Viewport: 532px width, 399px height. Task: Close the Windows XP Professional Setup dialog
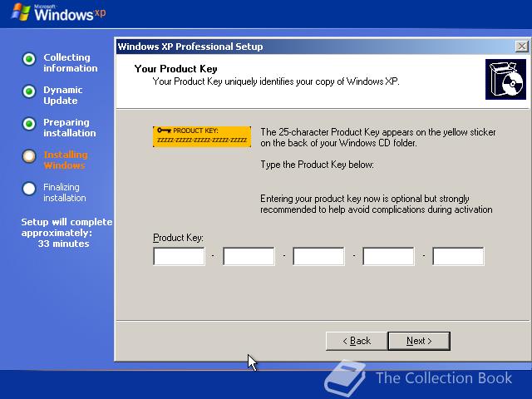pyautogui.click(x=521, y=47)
